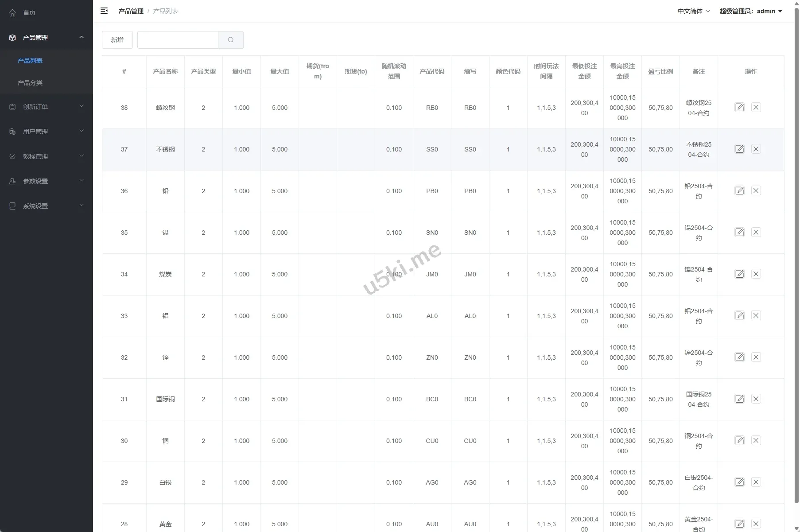
Task: Edit the 螺纹钢 product row
Action: (x=739, y=108)
